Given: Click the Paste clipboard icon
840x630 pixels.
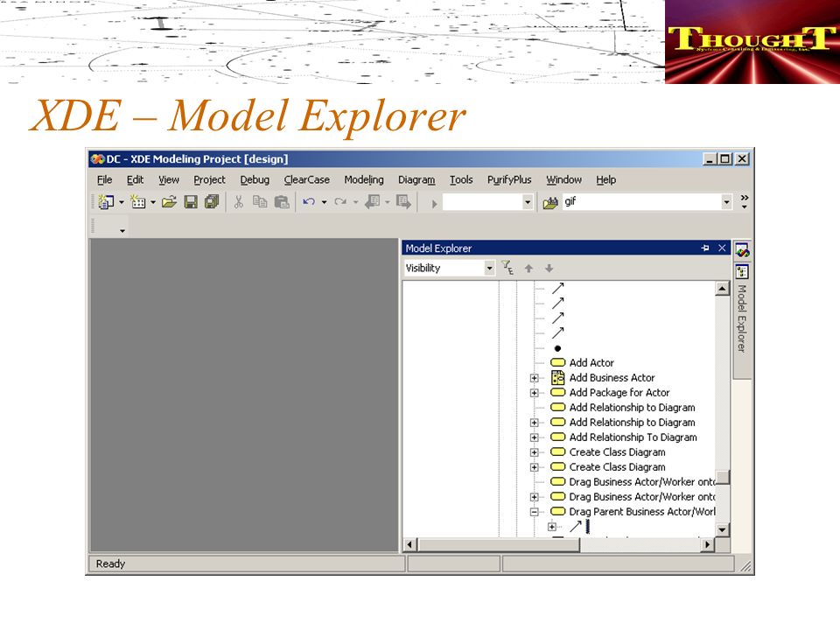Looking at the screenshot, I should tap(281, 202).
